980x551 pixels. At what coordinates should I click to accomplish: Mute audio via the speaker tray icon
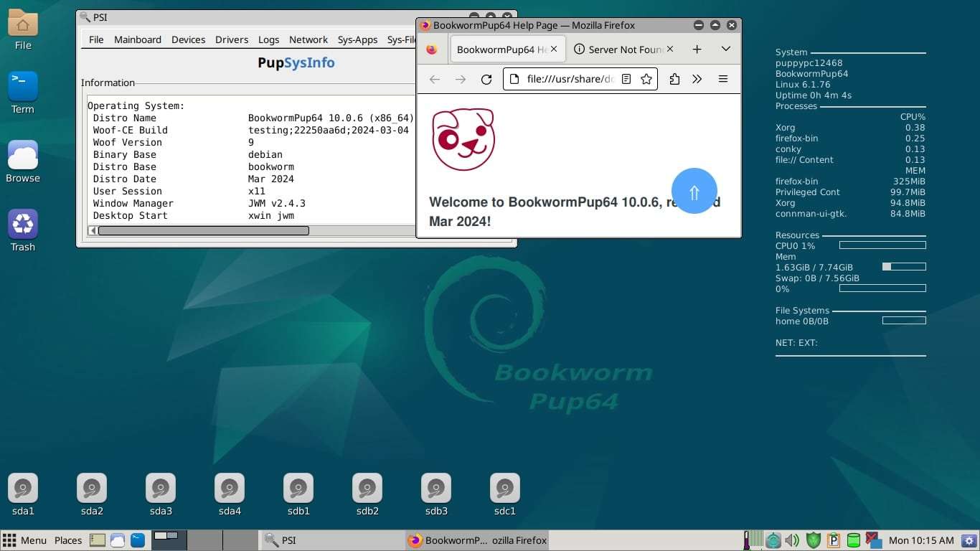(791, 540)
